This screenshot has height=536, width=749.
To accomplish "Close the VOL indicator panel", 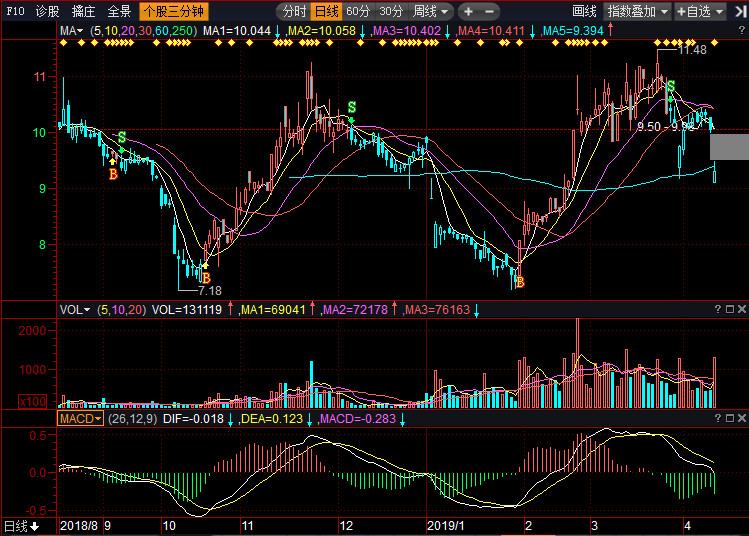I will [x=741, y=311].
